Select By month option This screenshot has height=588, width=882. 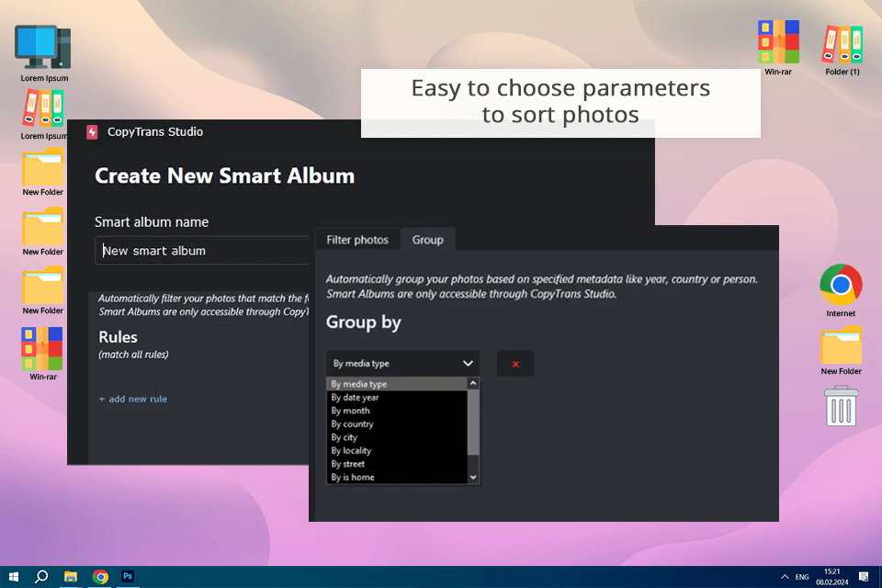(397, 411)
